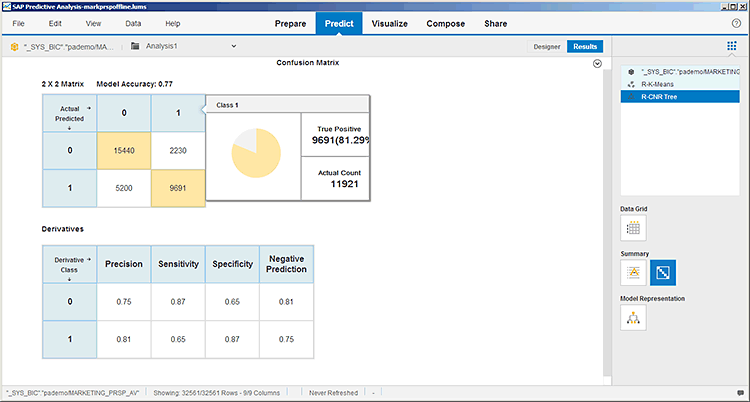Viewport: 750px width, 402px height.
Task: Click the dataset name in the toolbar
Action: coord(69,47)
